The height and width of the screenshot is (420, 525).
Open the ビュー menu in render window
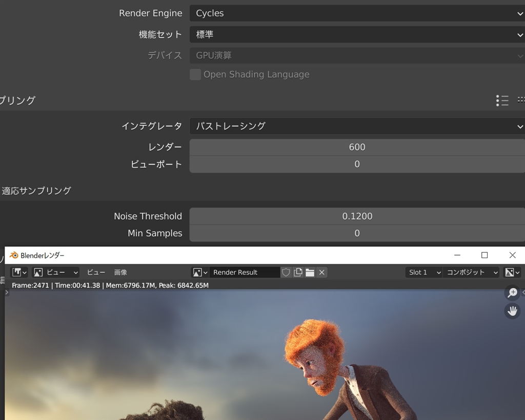coord(96,272)
